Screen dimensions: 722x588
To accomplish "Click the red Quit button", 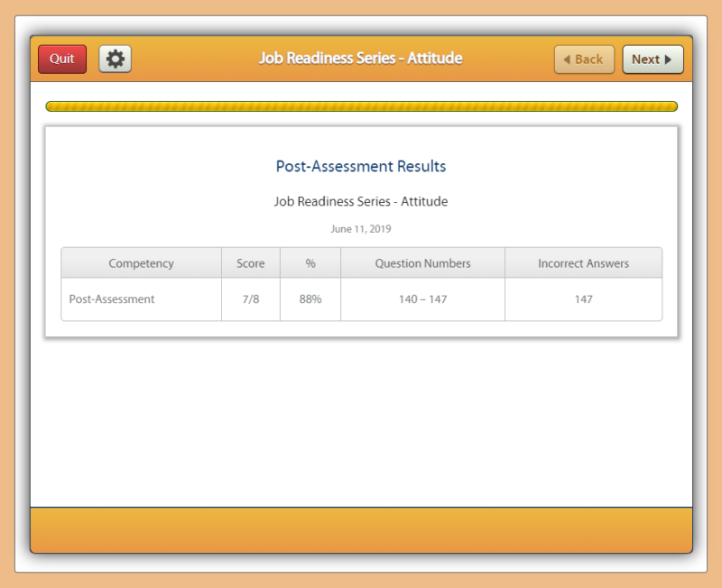I will [x=62, y=60].
